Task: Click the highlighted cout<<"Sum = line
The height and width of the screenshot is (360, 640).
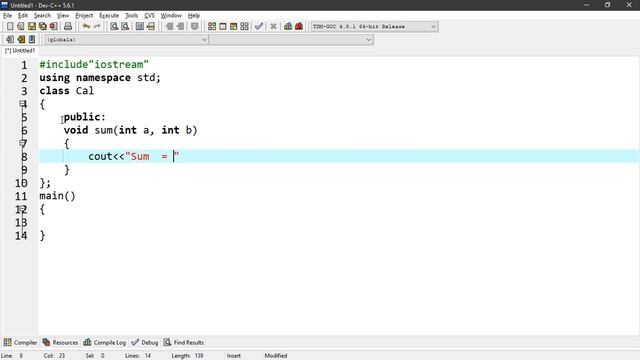Action: click(x=339, y=156)
